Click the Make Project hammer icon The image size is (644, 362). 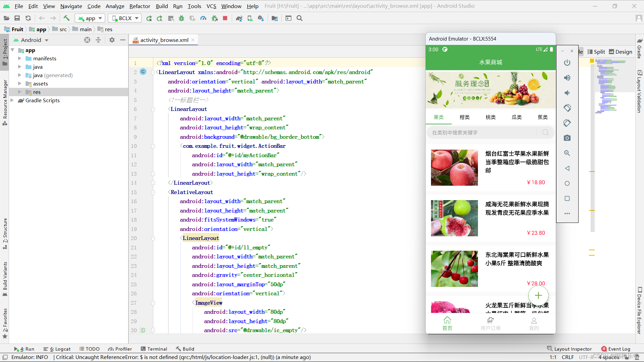pos(66,18)
